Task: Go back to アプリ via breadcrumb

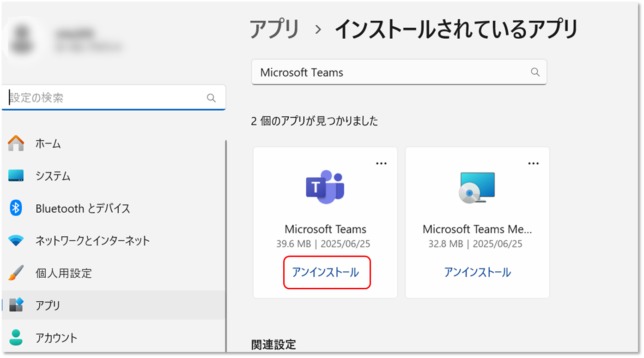Action: point(275,30)
